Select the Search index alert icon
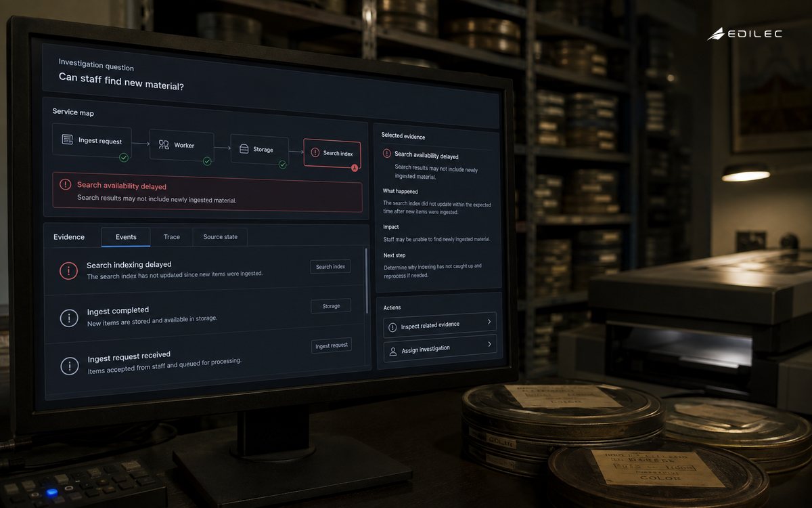Screen dimensions: 812x508 tap(315, 153)
